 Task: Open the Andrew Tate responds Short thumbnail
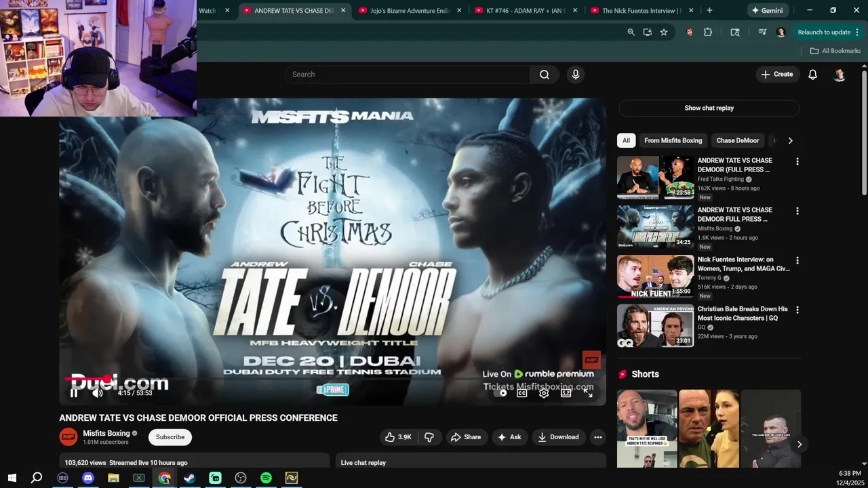[x=647, y=428]
